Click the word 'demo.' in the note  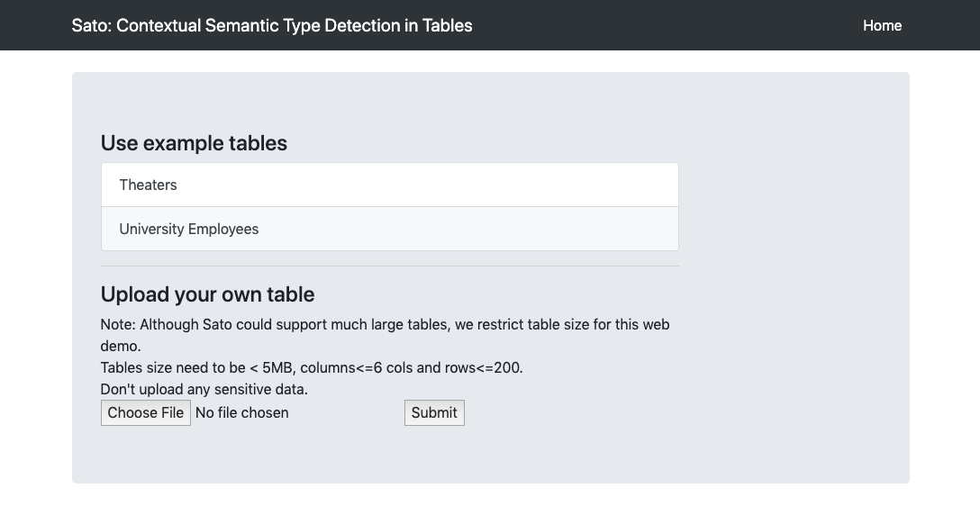[x=121, y=347]
